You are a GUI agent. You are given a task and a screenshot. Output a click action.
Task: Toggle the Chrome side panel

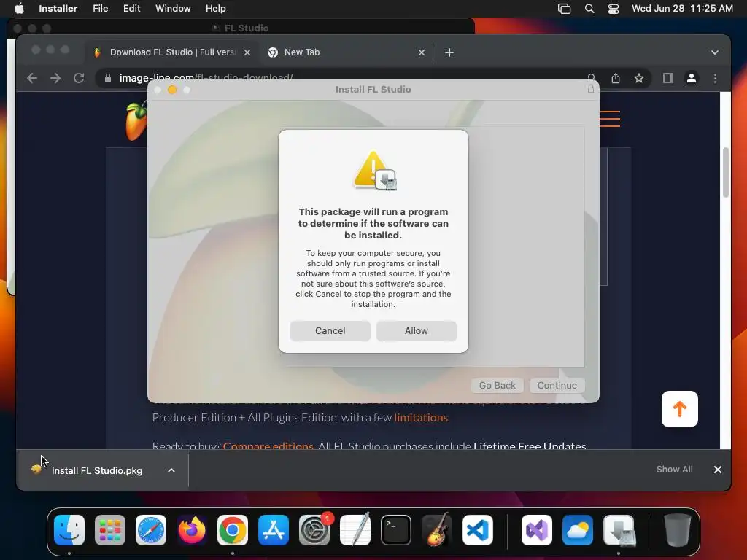[668, 78]
